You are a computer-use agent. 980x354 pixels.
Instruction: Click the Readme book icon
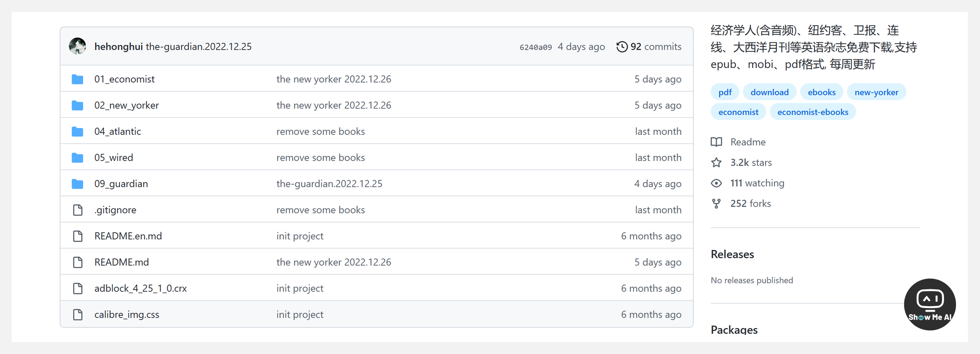pyautogui.click(x=717, y=142)
